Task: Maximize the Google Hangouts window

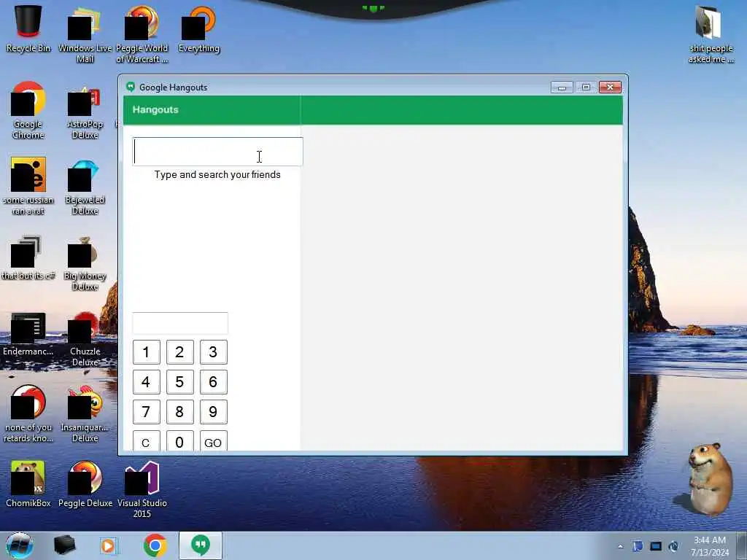Action: pyautogui.click(x=586, y=87)
